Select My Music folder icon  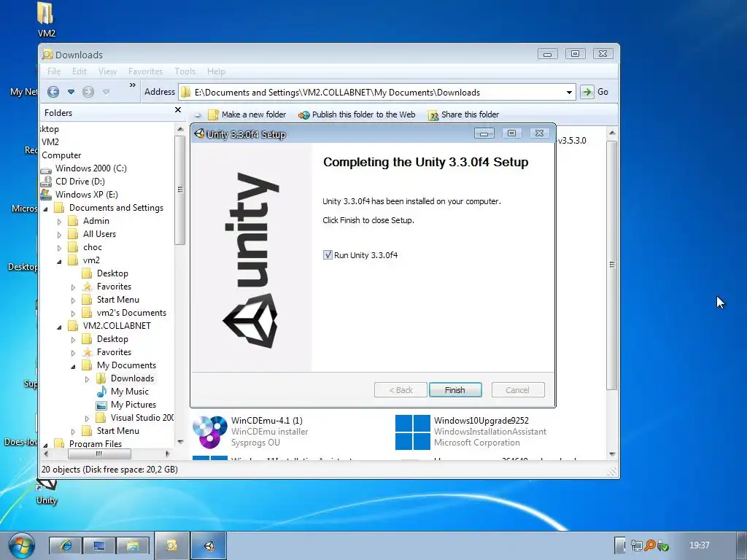click(101, 392)
